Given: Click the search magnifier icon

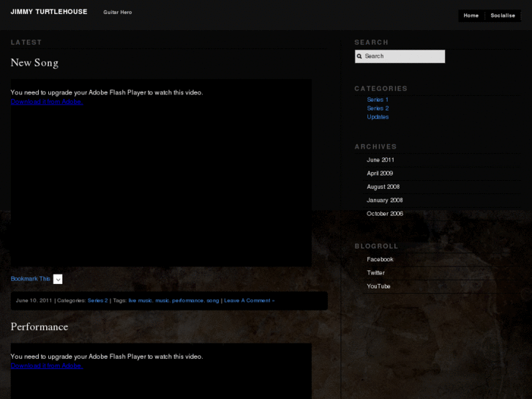Looking at the screenshot, I should (x=359, y=56).
